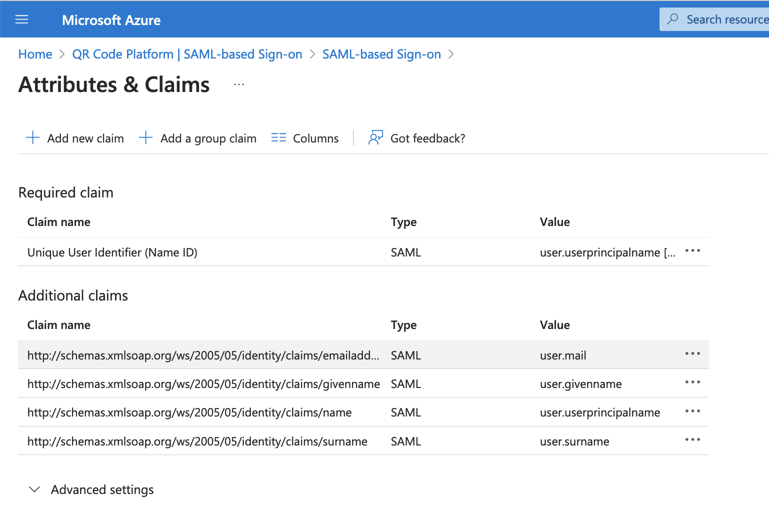Click the Columns list icon
Image resolution: width=769 pixels, height=532 pixels.
pyautogui.click(x=278, y=137)
